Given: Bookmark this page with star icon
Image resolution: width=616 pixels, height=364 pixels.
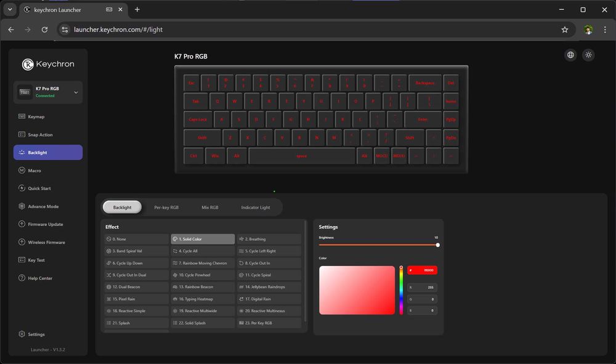Looking at the screenshot, I should click(x=564, y=30).
